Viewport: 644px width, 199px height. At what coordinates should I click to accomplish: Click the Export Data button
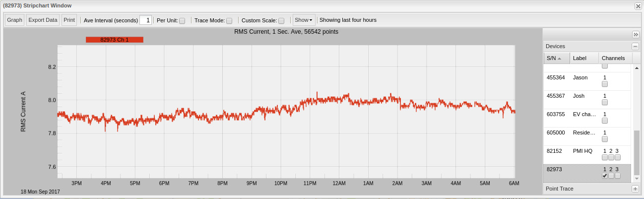pyautogui.click(x=42, y=20)
